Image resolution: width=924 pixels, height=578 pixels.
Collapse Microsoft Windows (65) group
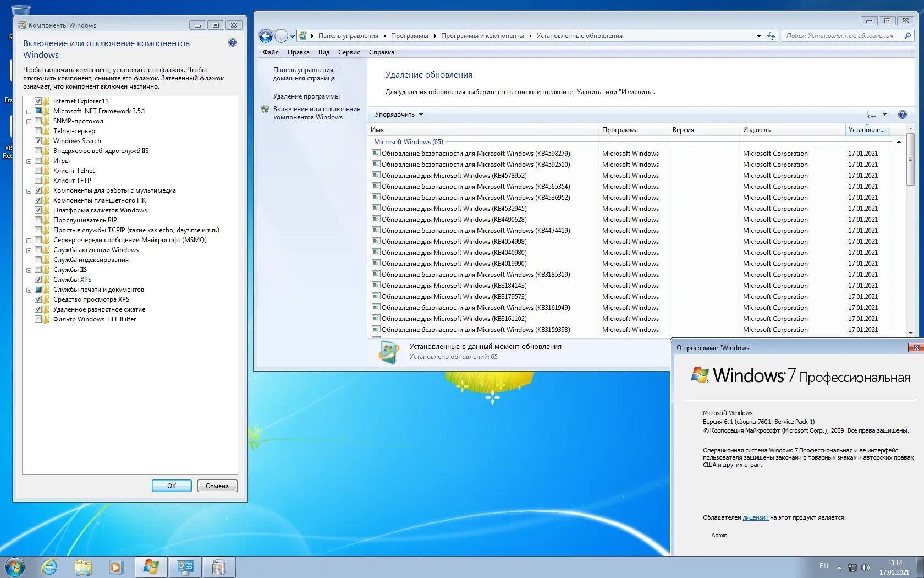click(x=899, y=142)
